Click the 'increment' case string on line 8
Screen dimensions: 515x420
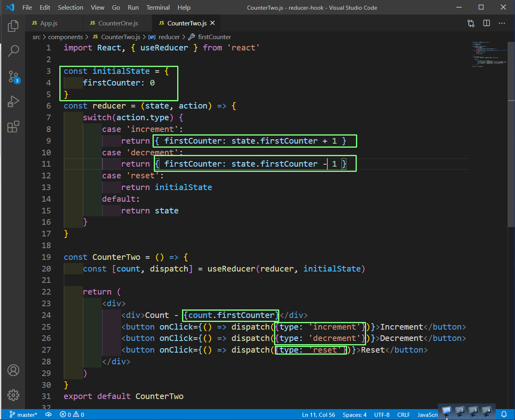pos(152,129)
